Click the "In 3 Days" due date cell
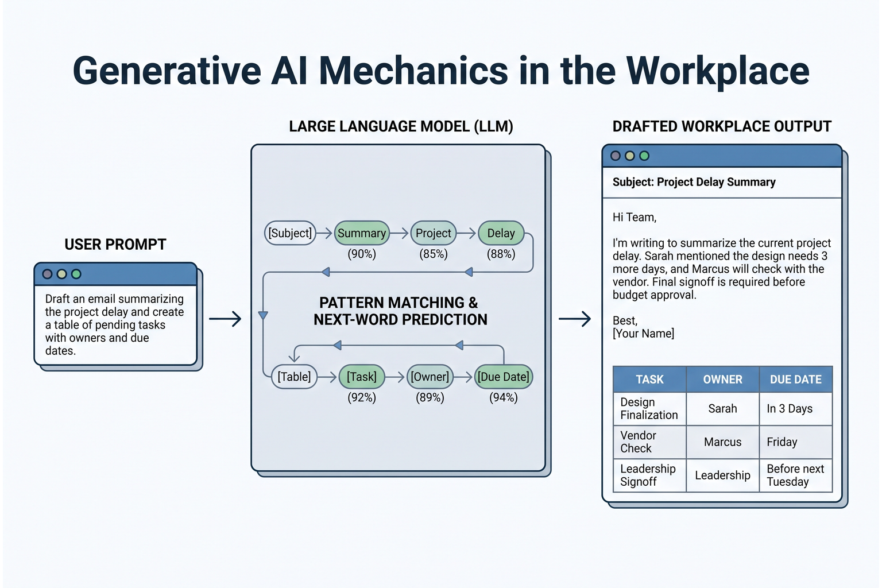 796,409
